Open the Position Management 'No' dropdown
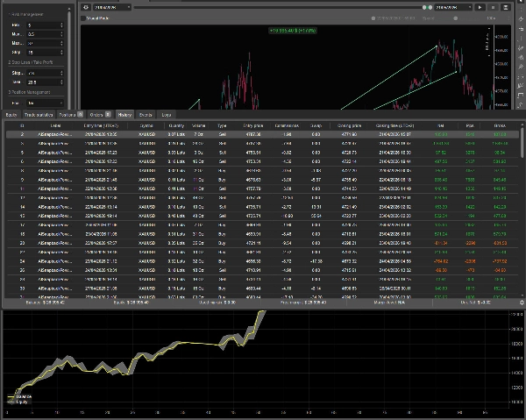The height and width of the screenshot is (420, 526). 45,103
